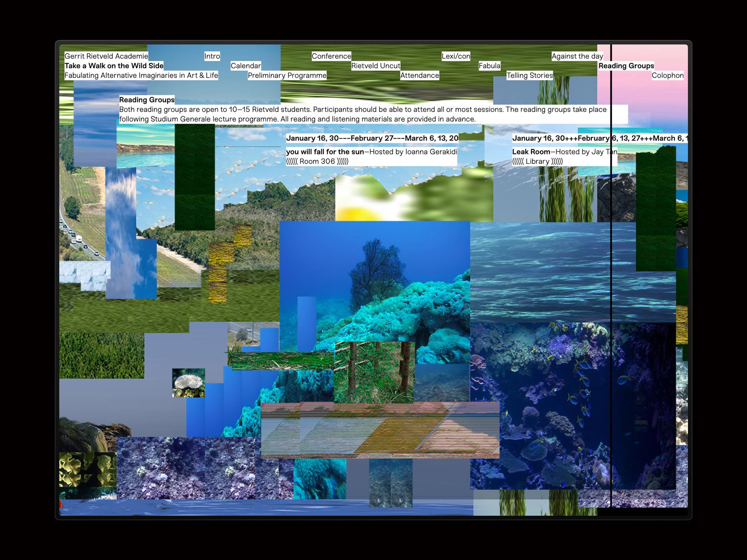Click "Gerrit Rietveld Academie" in the header
Screen dimensions: 747x560
pos(106,56)
